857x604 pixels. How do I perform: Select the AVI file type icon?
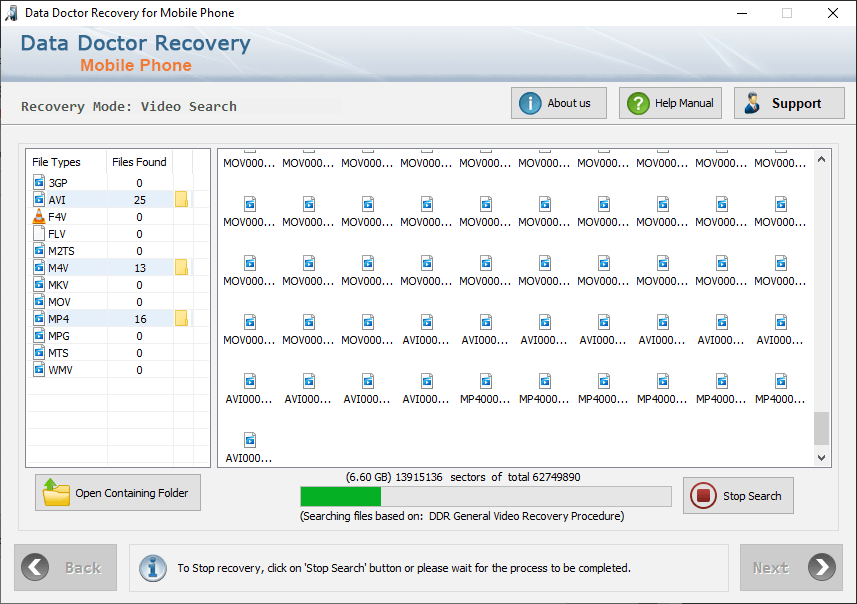pos(39,199)
